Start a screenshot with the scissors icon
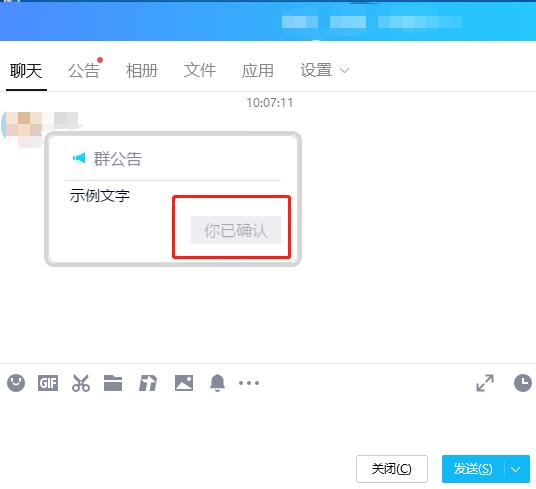 [81, 383]
